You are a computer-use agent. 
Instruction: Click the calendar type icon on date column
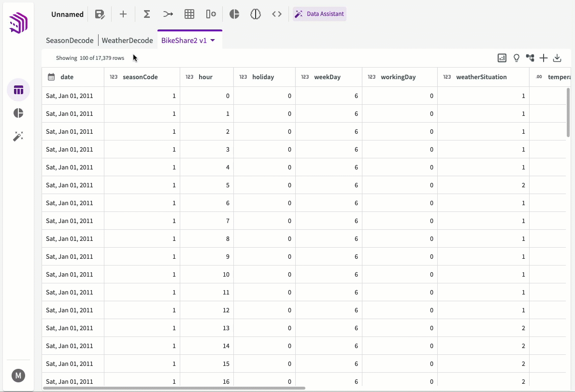click(x=51, y=77)
